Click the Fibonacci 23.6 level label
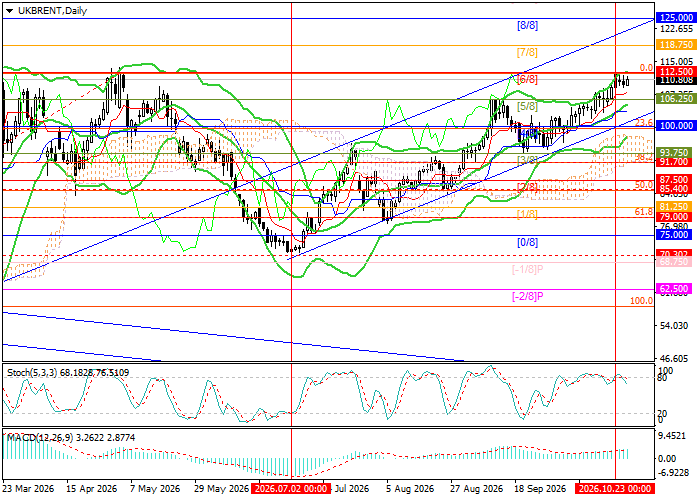This screenshot has height=500, width=700. [x=644, y=122]
